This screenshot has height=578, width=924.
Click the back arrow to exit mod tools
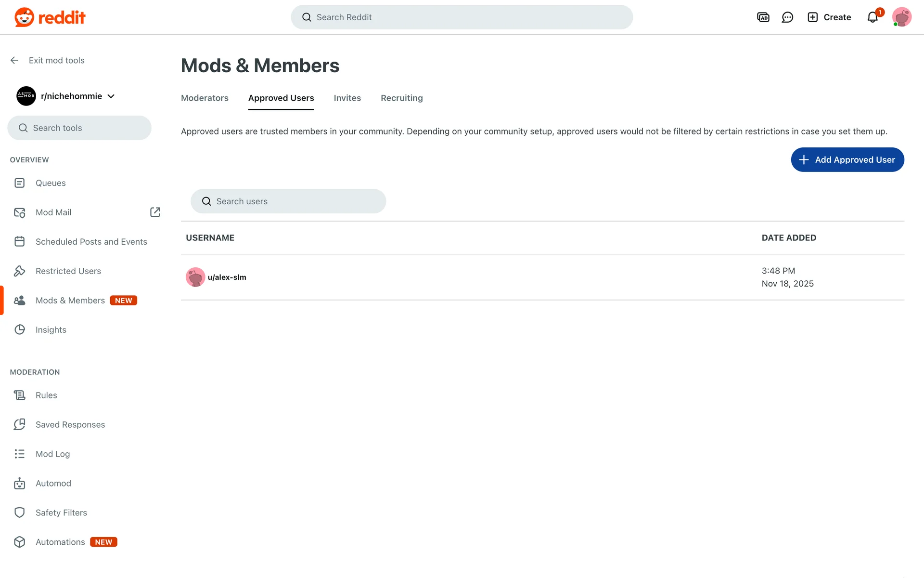point(14,60)
